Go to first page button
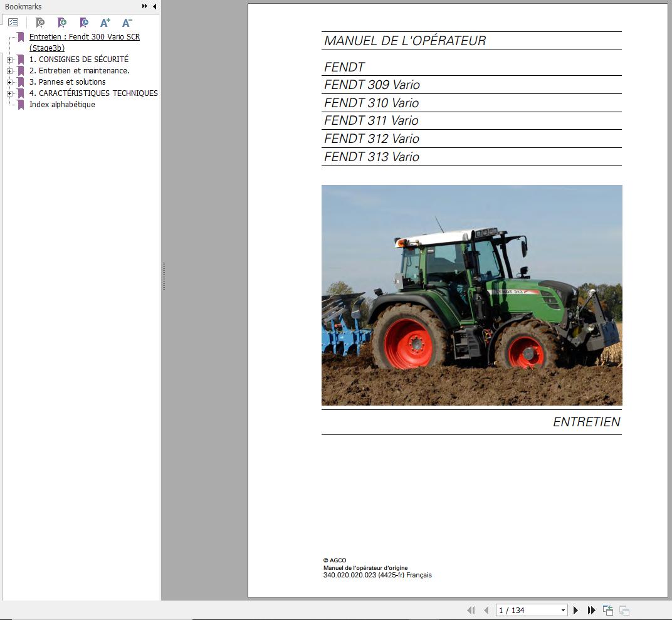The height and width of the screenshot is (620, 672). pos(471,610)
